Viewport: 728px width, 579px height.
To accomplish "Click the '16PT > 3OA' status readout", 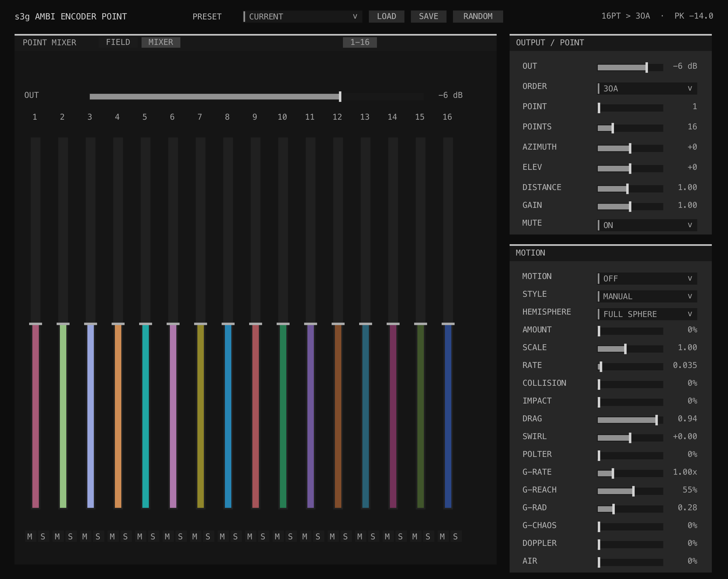I will click(626, 16).
